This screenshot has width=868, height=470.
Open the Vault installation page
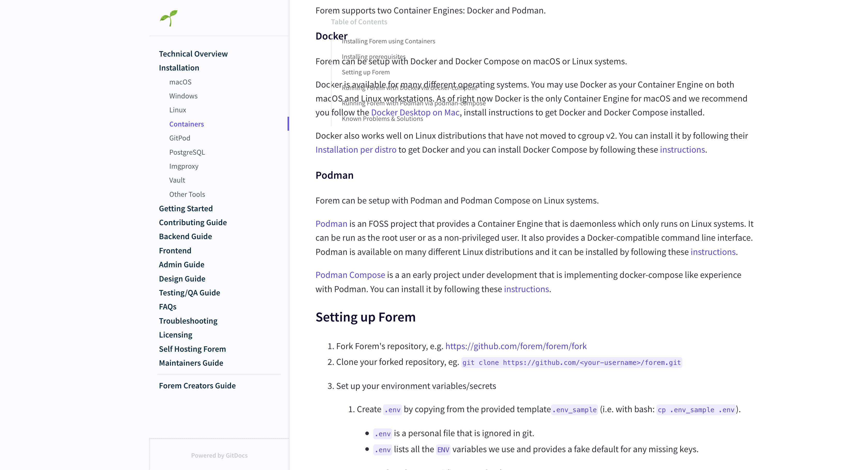176,180
